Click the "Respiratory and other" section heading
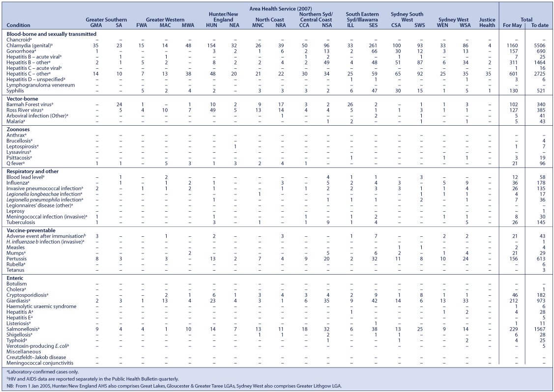 [x=33, y=171]
